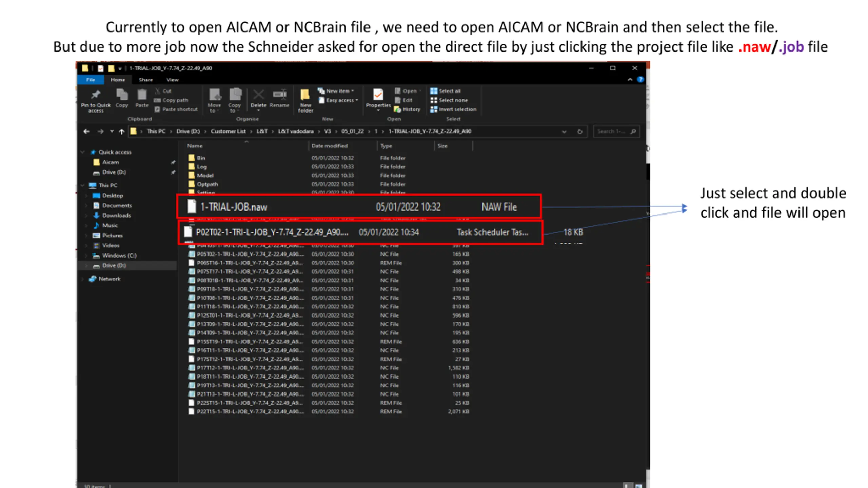
Task: Collapse the ribbon with the chevron
Action: coord(630,80)
